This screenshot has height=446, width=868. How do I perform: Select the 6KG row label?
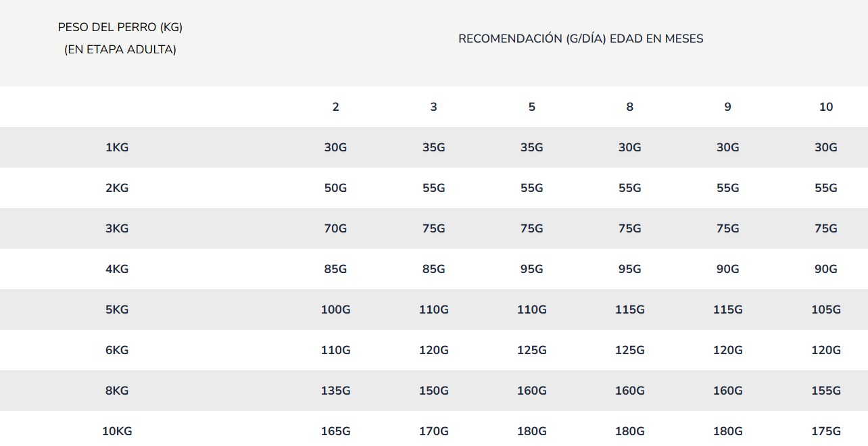tap(117, 350)
